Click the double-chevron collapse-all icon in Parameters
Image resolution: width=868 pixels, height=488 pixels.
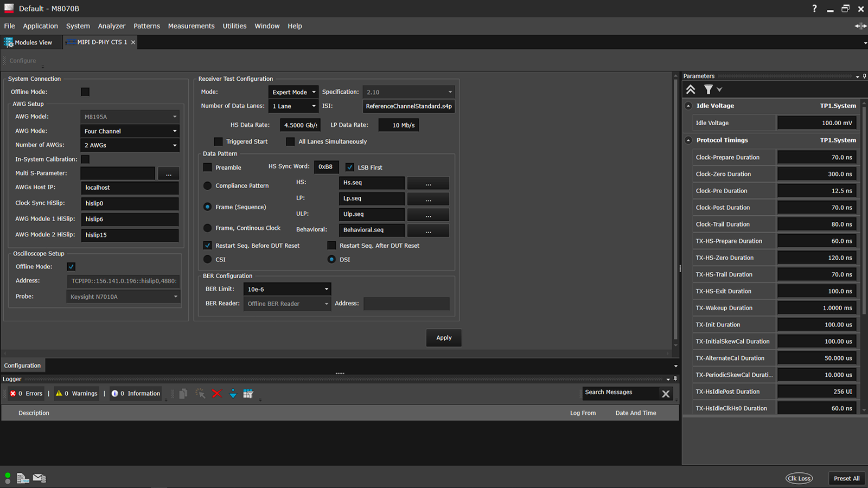pyautogui.click(x=691, y=89)
